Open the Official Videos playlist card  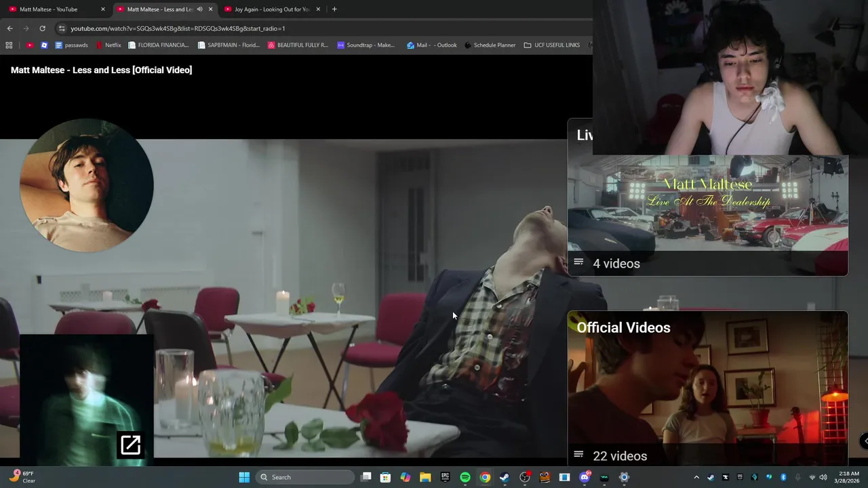(x=707, y=388)
